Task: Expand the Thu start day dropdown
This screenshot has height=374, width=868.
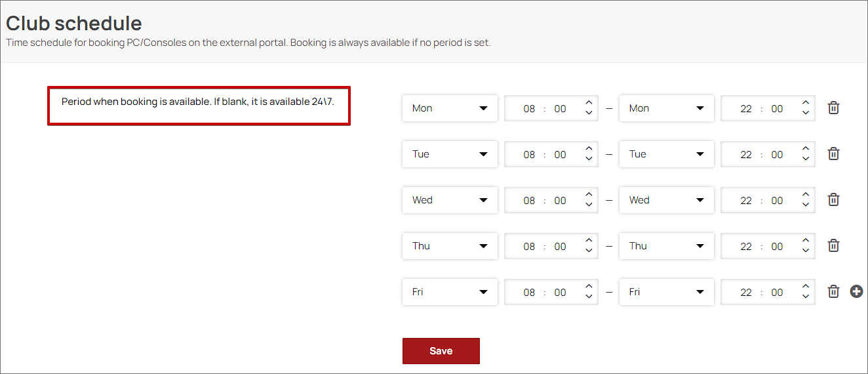Action: (x=450, y=246)
